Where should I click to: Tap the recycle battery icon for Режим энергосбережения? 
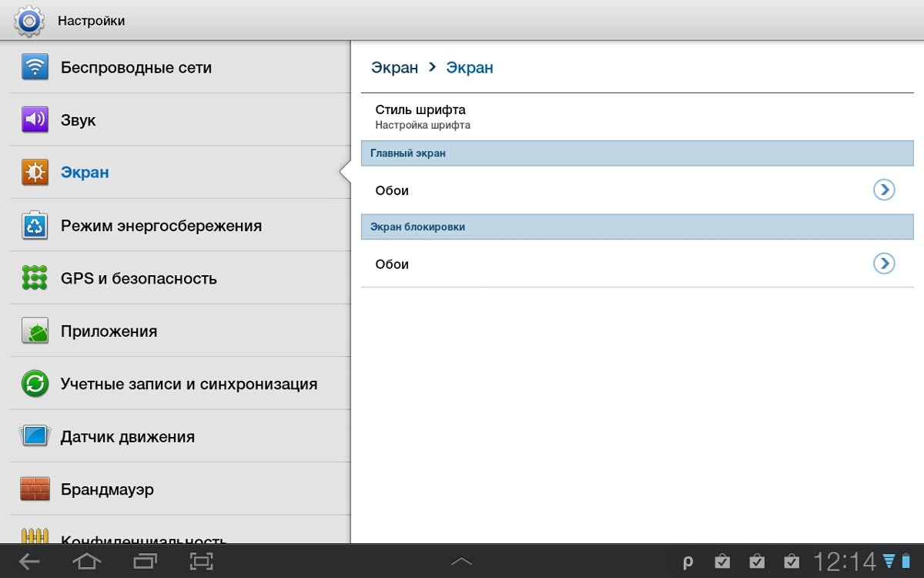coord(35,226)
